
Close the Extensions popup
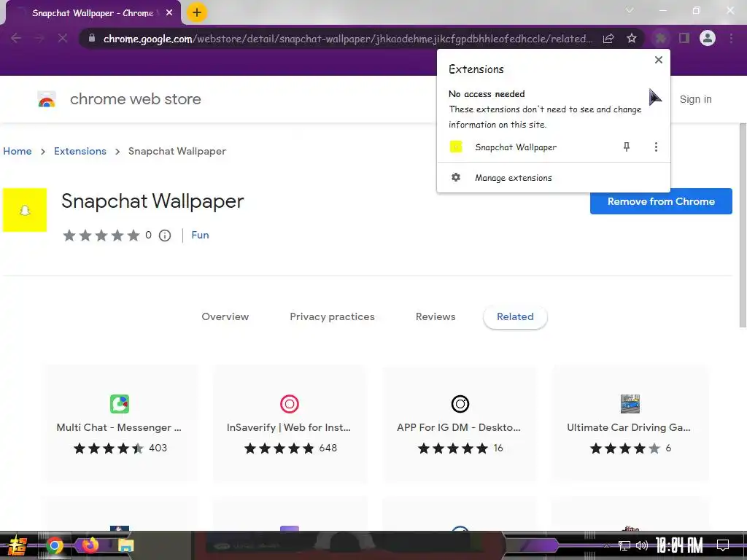click(x=659, y=60)
